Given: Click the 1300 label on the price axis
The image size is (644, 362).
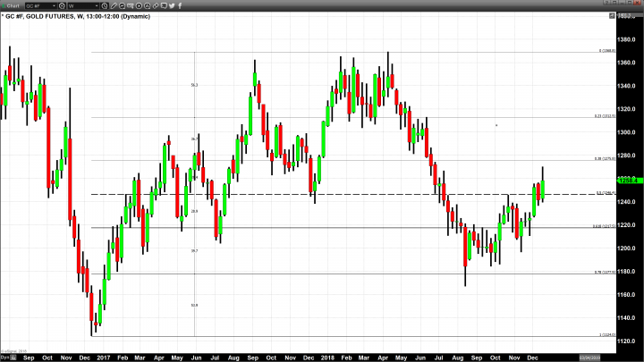Looking at the screenshot, I should 626,131.
